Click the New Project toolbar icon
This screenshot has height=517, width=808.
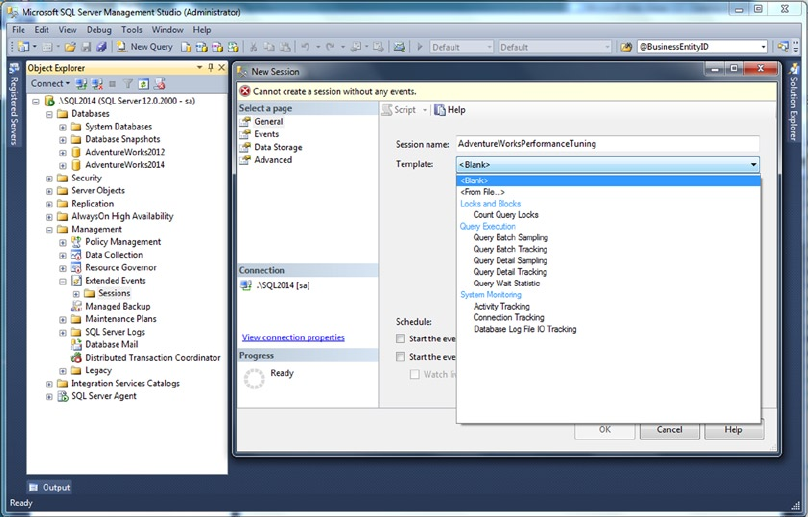pyautogui.click(x=23, y=47)
